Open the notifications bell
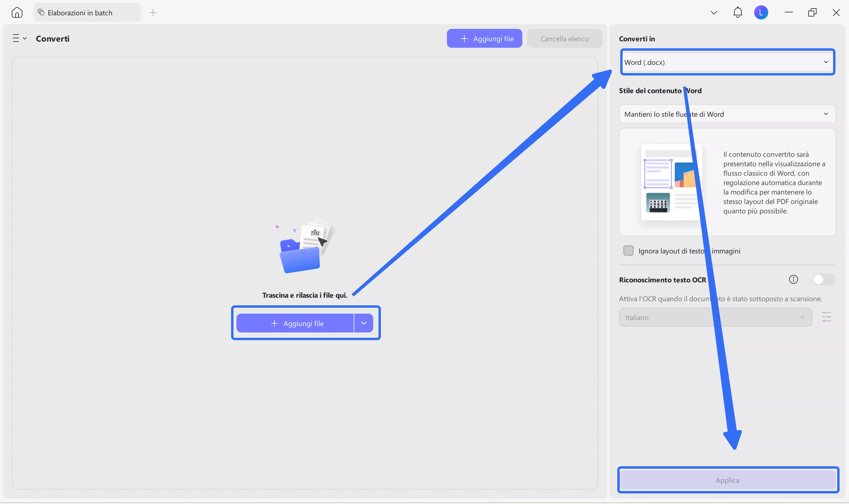Screen dimensions: 849x504 (737, 13)
